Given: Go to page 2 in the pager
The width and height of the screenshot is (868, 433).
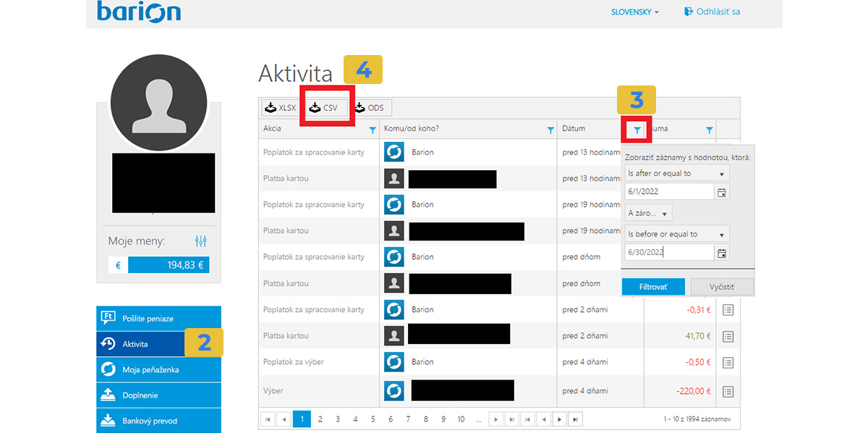Looking at the screenshot, I should pyautogui.click(x=320, y=419).
